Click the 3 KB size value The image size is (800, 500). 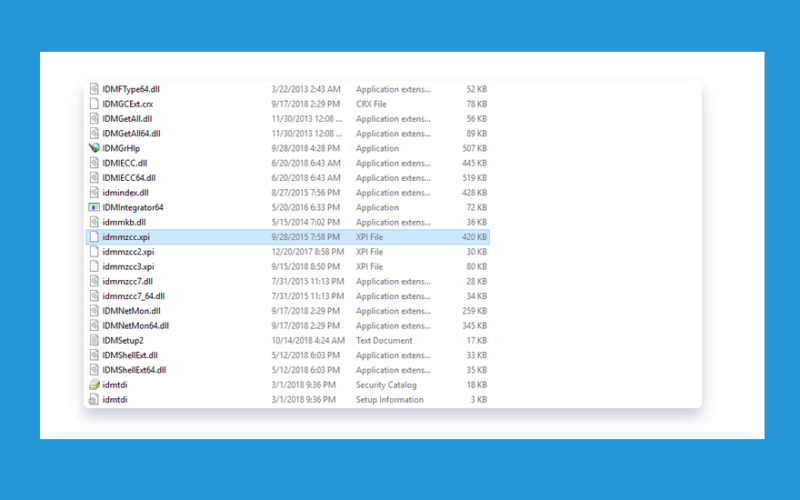pos(479,400)
